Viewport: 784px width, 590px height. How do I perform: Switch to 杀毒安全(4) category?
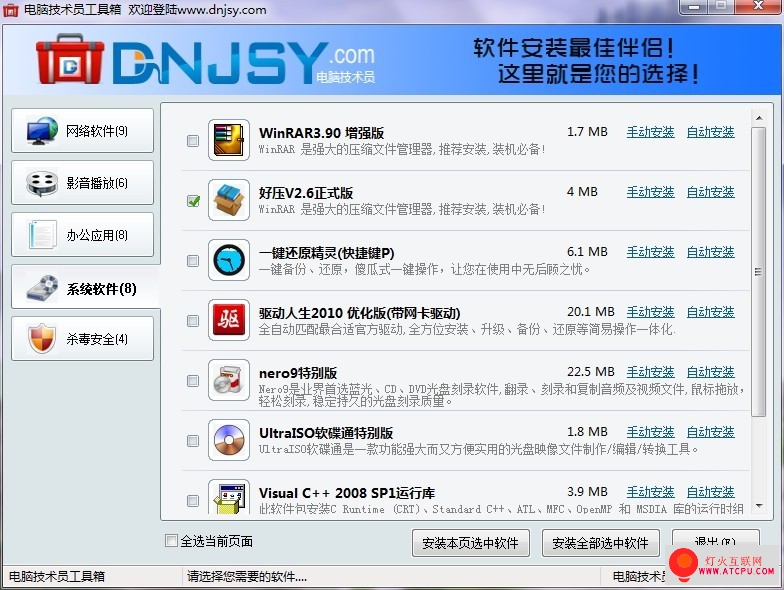(x=82, y=338)
